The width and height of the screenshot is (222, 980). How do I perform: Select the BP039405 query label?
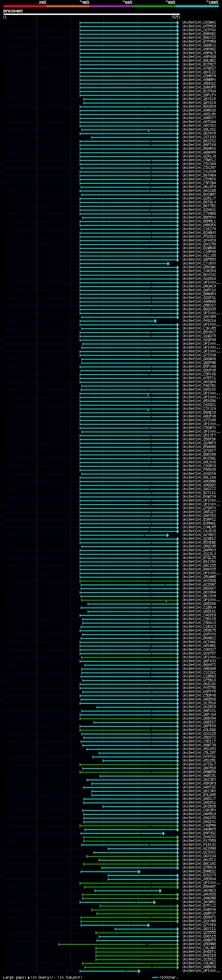13,11
